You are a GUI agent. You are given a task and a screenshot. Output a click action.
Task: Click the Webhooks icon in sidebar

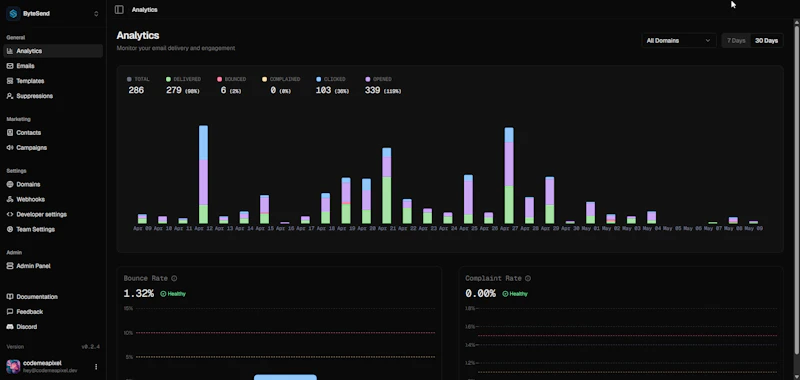tap(10, 199)
